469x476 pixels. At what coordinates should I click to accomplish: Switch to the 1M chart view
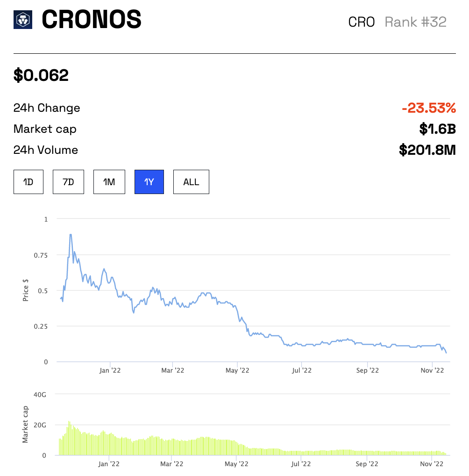tap(109, 182)
